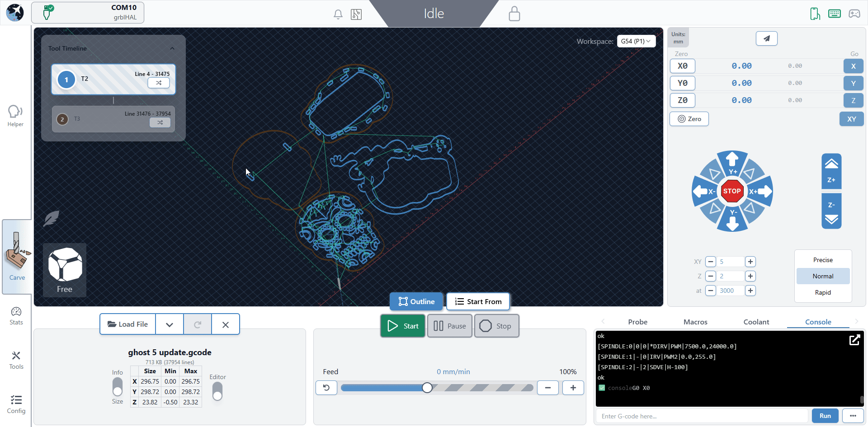The image size is (868, 427).
Task: Pop out the console window
Action: click(x=854, y=340)
